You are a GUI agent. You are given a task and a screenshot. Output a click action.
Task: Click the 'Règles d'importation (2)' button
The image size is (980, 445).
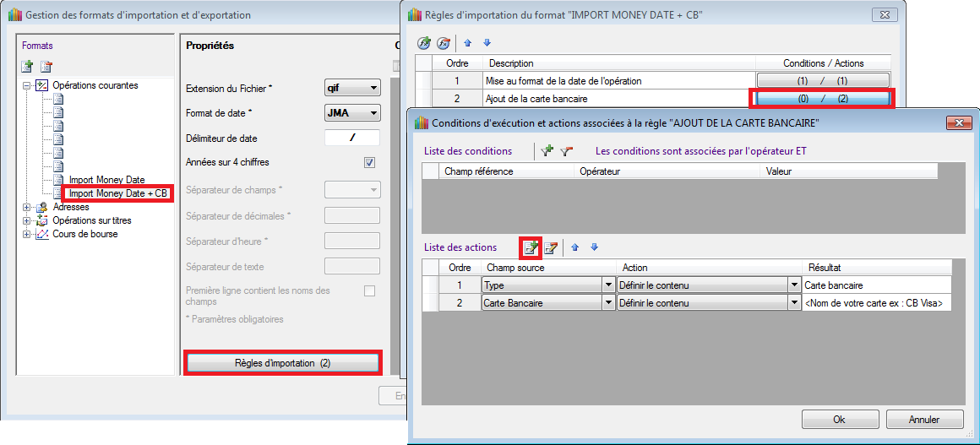(x=282, y=363)
